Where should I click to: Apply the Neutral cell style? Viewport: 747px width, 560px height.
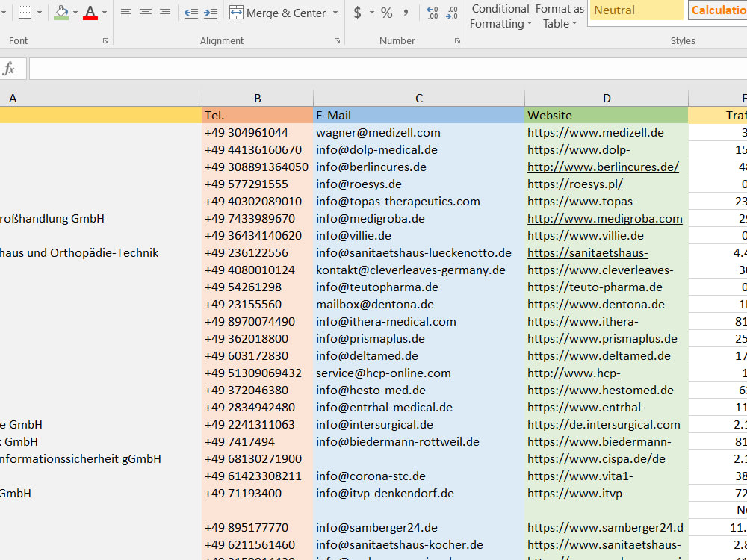[x=636, y=10]
